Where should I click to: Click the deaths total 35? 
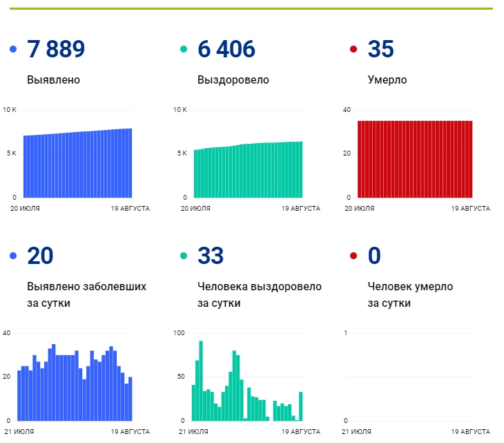coord(381,49)
